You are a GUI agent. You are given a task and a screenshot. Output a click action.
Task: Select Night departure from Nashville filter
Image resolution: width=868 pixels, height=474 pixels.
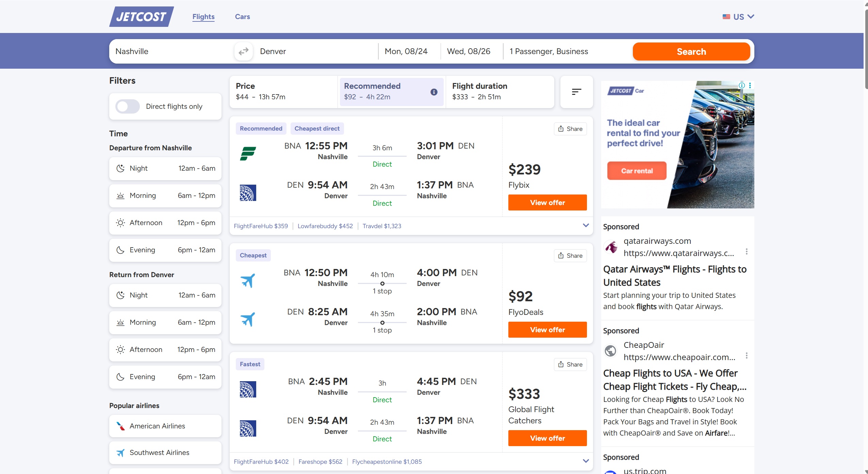[165, 169]
